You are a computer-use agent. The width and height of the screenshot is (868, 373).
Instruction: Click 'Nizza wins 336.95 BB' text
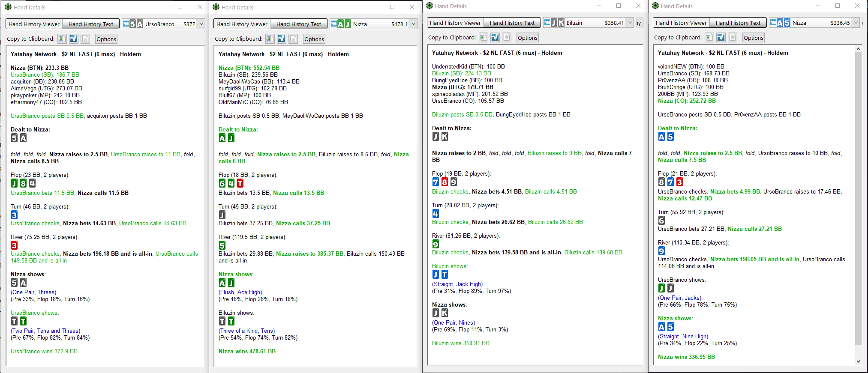[x=686, y=357]
